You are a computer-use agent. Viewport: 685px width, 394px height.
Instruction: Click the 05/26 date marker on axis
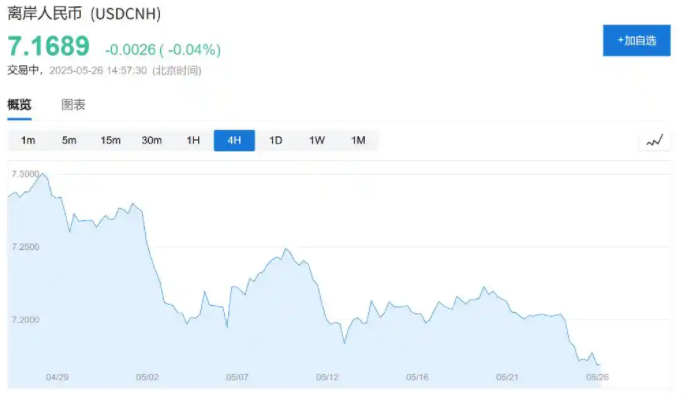click(597, 377)
